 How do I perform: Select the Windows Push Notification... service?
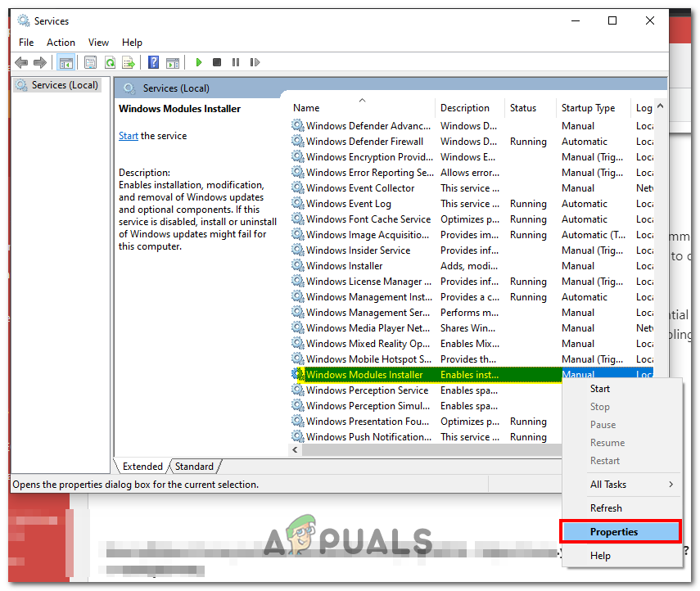pyautogui.click(x=426, y=436)
